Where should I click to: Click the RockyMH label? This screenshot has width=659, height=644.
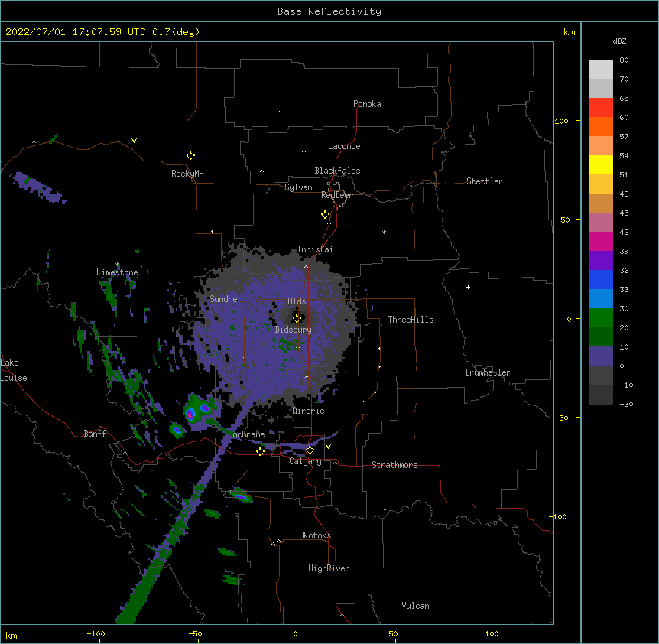click(187, 174)
